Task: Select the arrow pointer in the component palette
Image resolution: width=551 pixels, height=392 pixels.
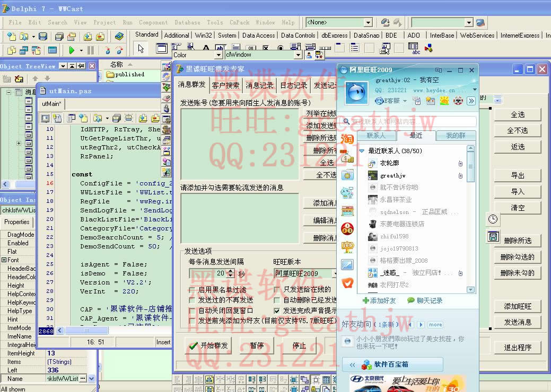Action: pos(141,48)
